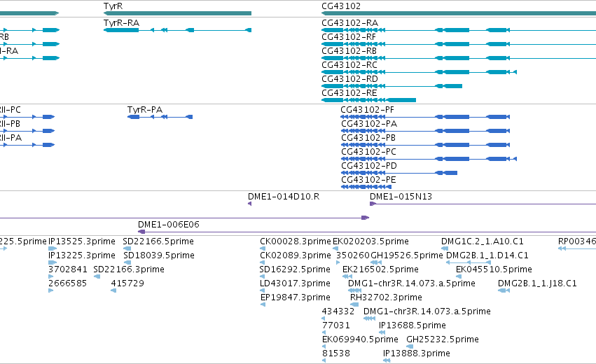
Task: Select the RH32702.3prime EST
Action: coord(386,297)
